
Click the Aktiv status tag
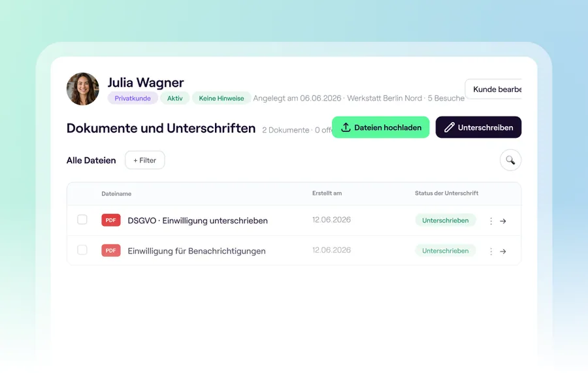point(174,98)
